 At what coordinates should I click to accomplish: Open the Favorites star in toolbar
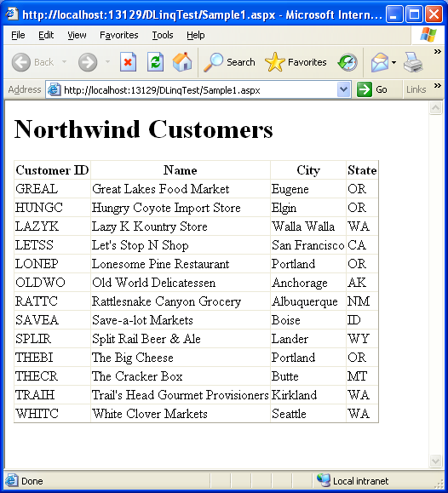tap(296, 62)
